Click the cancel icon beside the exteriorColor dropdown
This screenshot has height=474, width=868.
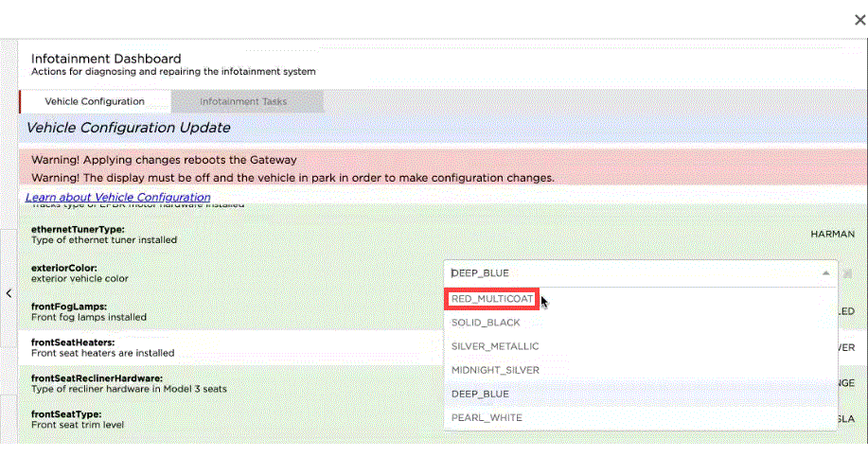tap(848, 272)
